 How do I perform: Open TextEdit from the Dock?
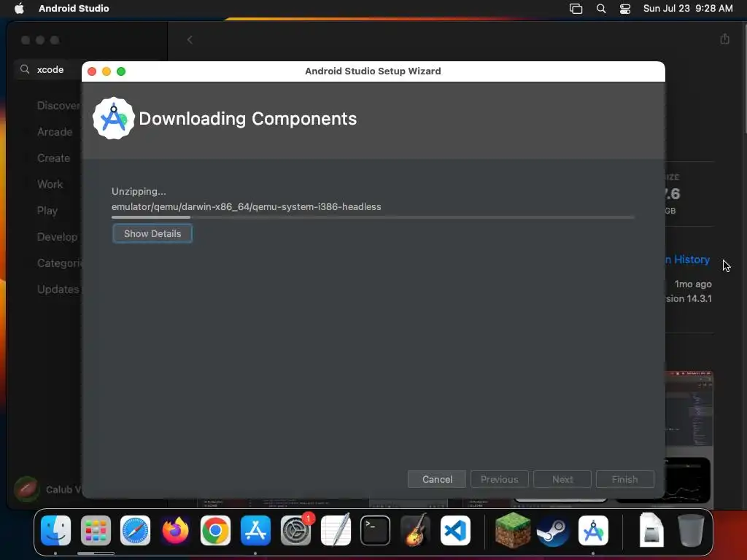click(x=336, y=531)
